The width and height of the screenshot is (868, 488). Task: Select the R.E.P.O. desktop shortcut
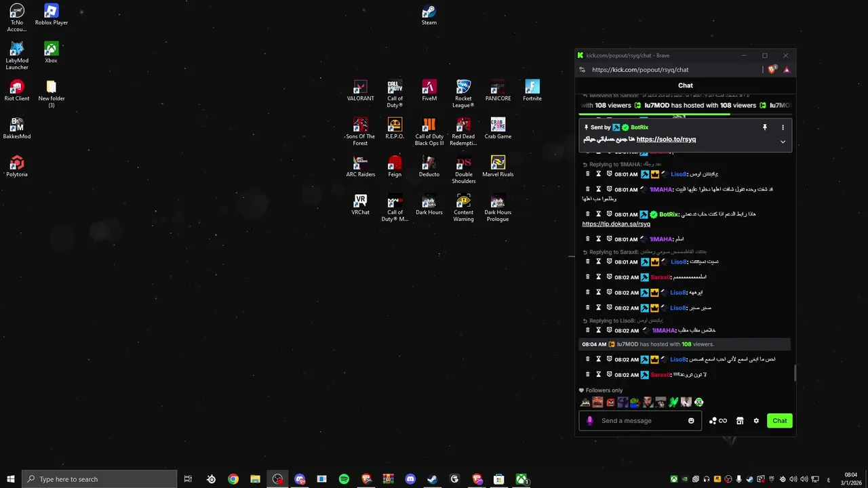click(395, 129)
